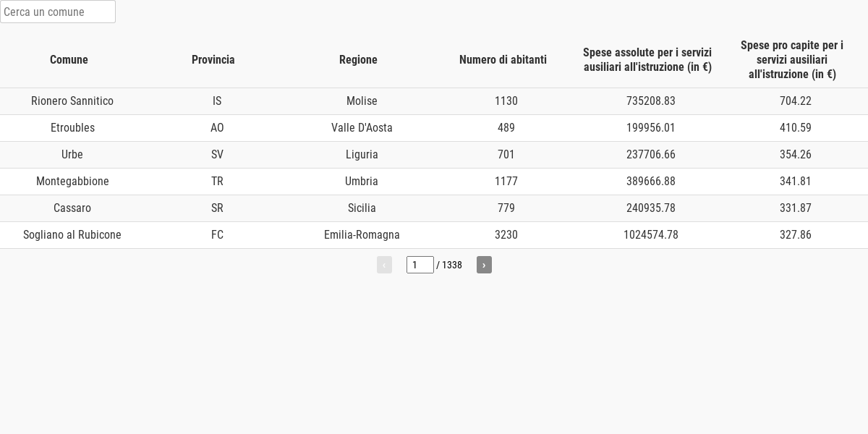
Task: Go to next page arrow
Action: (x=484, y=265)
